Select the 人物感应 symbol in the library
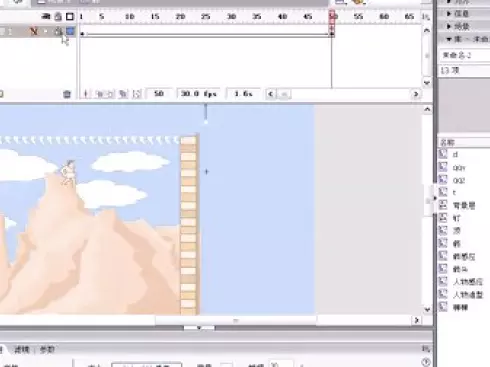Screen dimensions: 490x367 467,282
